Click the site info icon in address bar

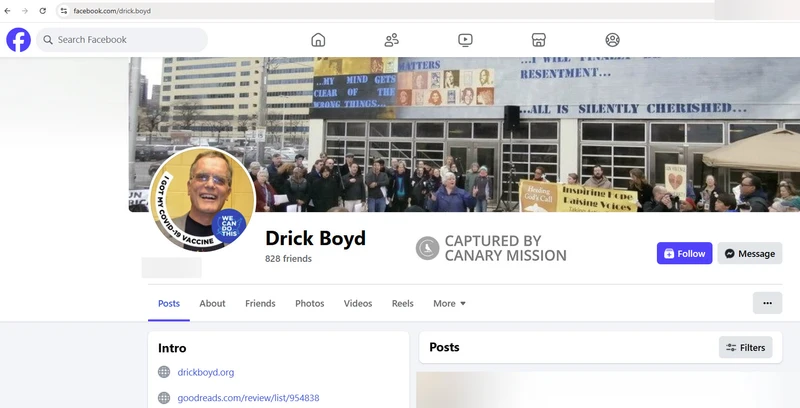coord(63,11)
